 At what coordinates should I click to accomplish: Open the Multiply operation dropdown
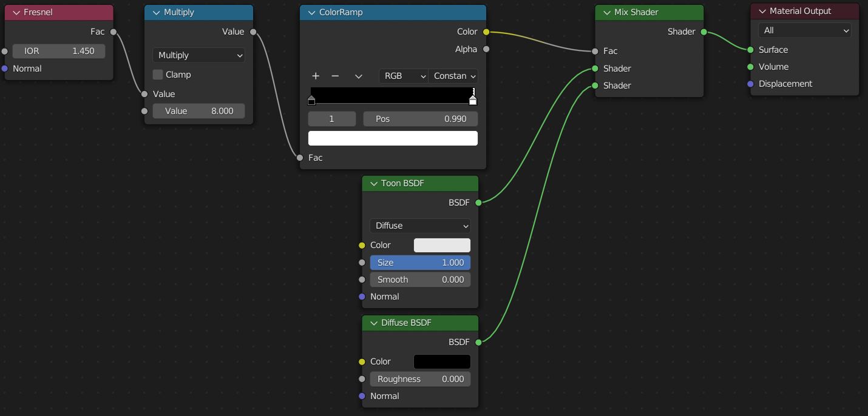coord(198,55)
